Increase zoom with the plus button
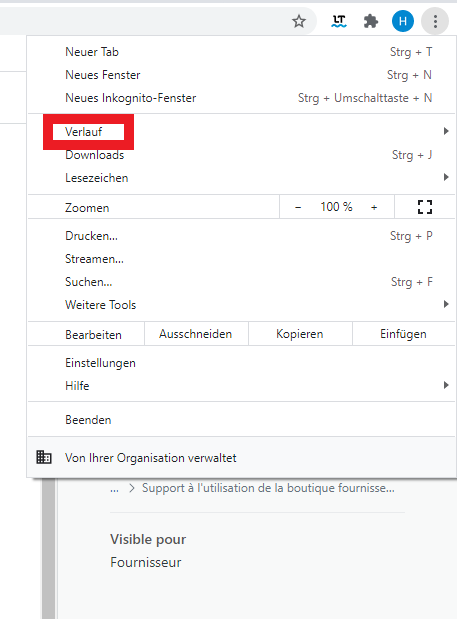457x619 pixels. coord(374,207)
